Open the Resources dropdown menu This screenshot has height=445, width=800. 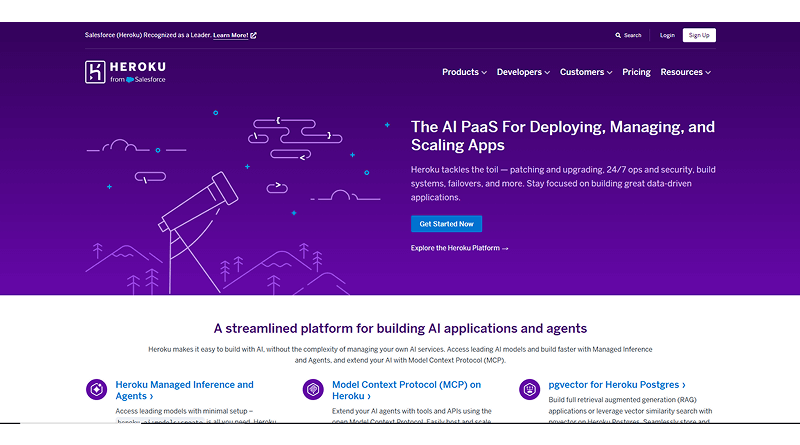point(685,72)
